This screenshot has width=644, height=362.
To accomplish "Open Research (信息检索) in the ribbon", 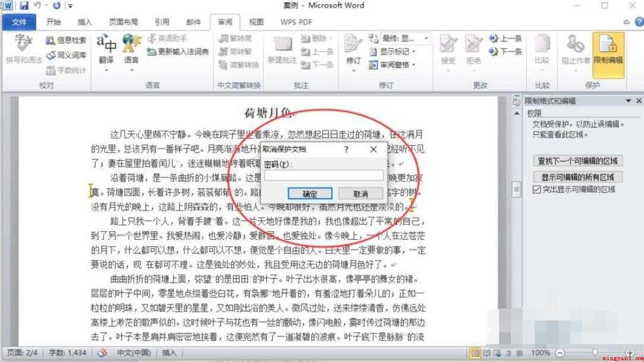I will tap(66, 40).
